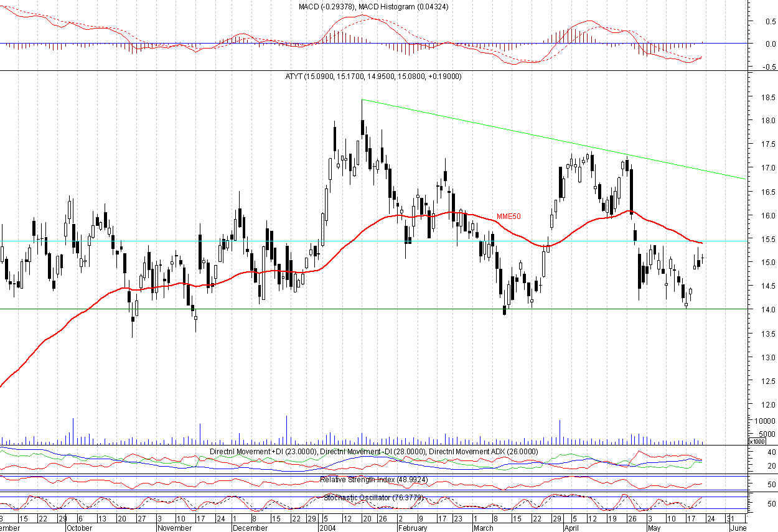This screenshot has width=778, height=532.
Task: Select the green horizontal support line
Action: tap(373, 309)
